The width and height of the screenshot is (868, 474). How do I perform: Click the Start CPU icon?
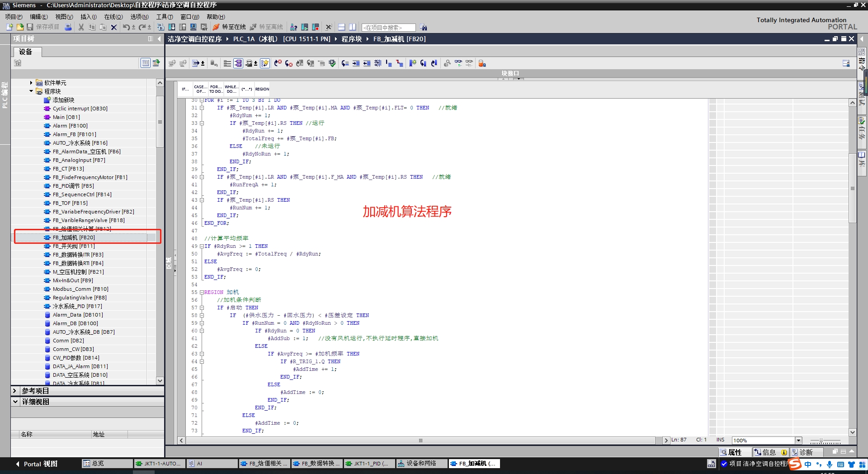(305, 27)
